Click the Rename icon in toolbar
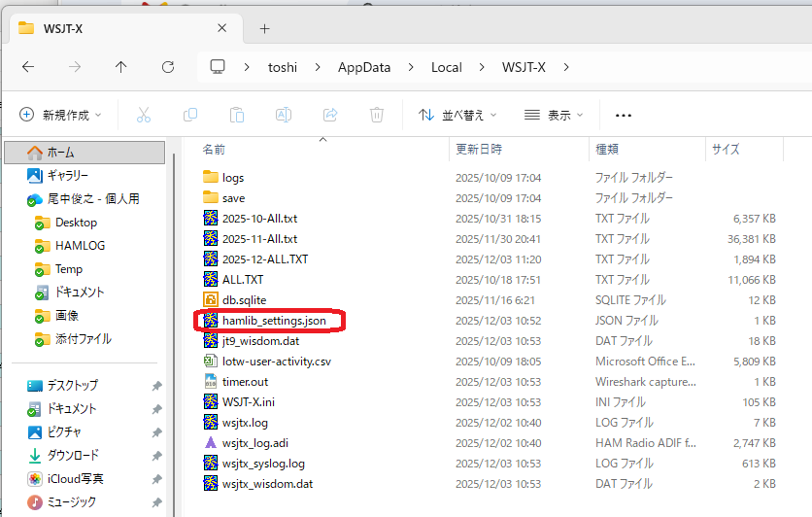The height and width of the screenshot is (517, 812). coord(284,115)
